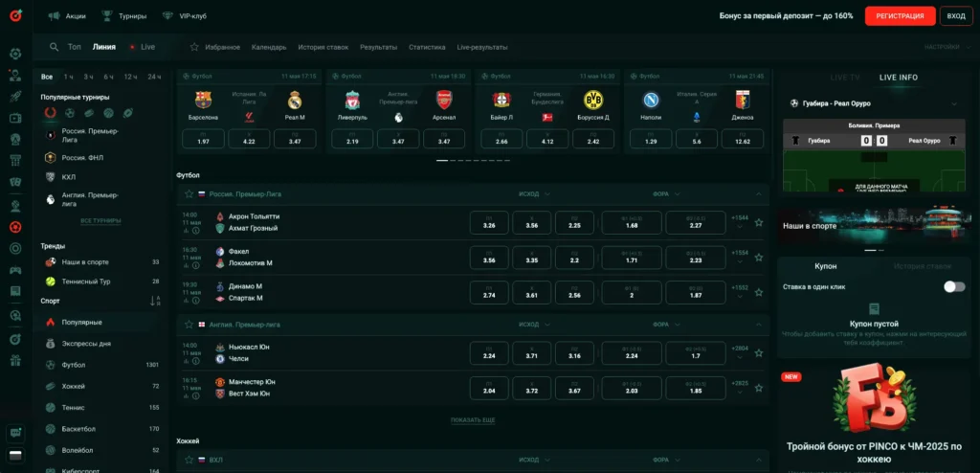Select the Все time filter
This screenshot has width=980, height=473.
(x=47, y=77)
